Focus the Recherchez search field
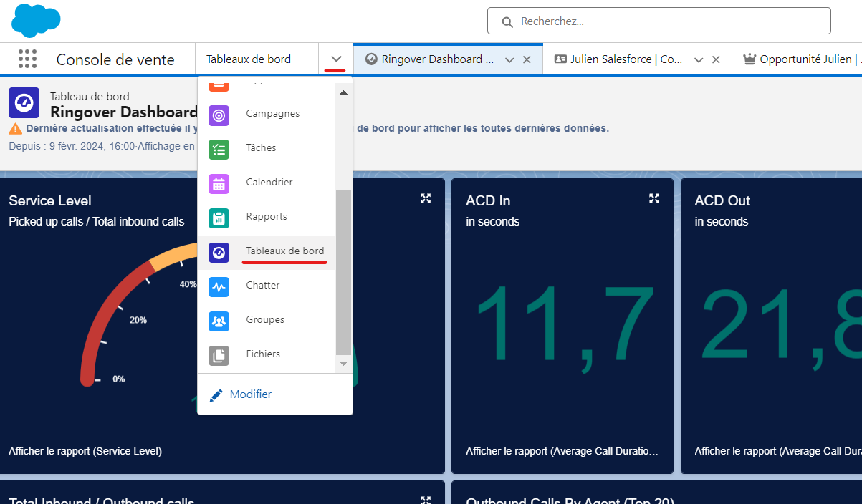The height and width of the screenshot is (504, 862). (659, 21)
